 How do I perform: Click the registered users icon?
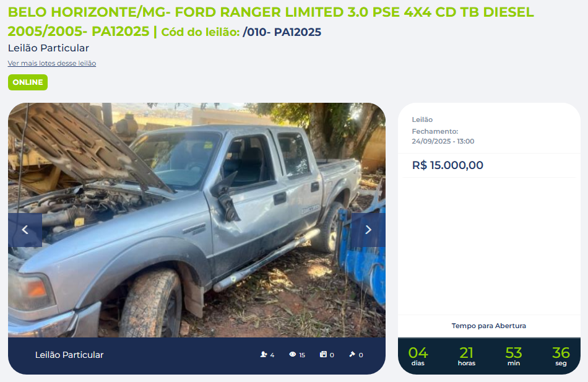(x=264, y=354)
